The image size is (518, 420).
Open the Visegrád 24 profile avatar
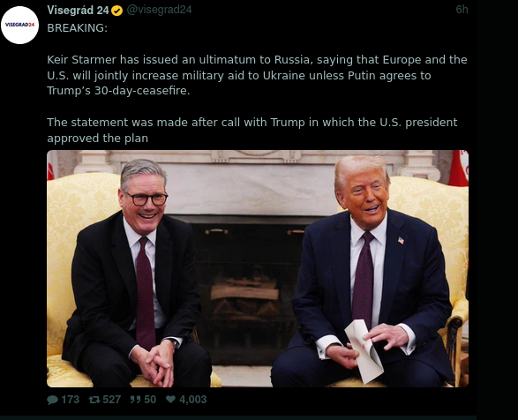point(19,25)
